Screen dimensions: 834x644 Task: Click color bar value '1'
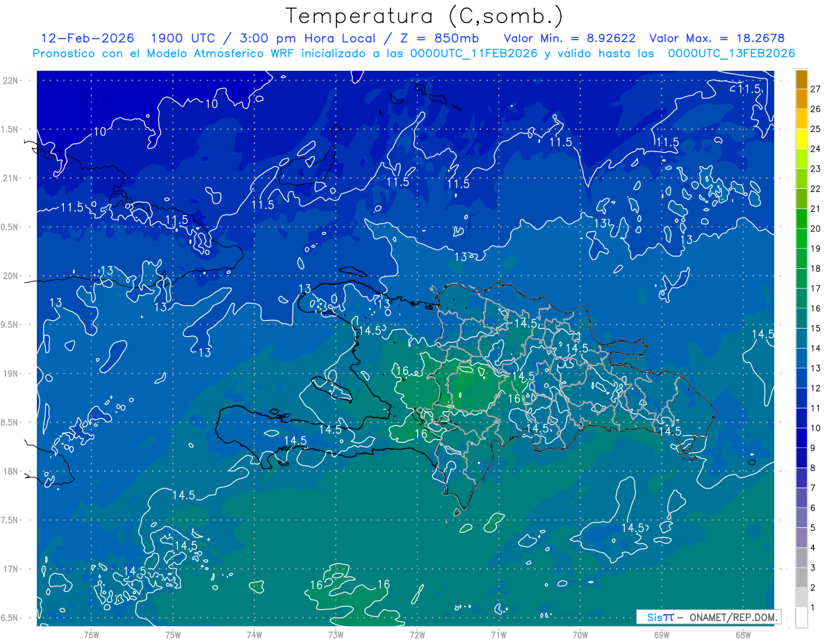[x=813, y=608]
